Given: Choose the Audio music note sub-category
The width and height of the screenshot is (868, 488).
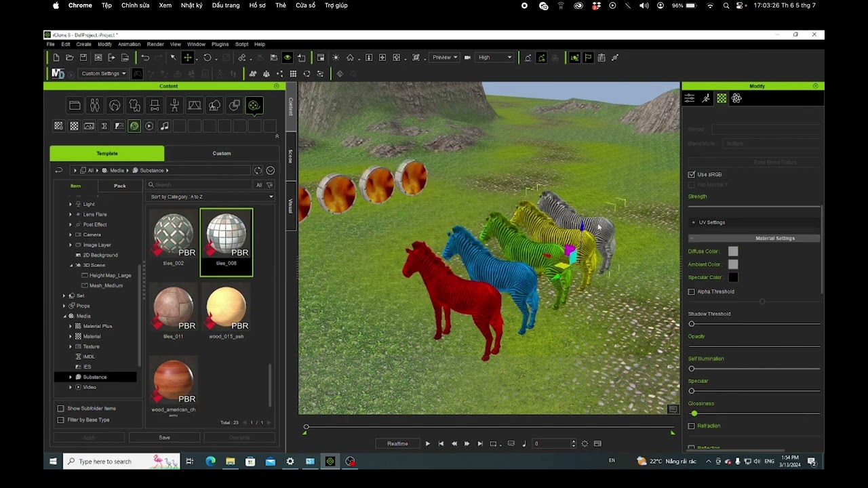Looking at the screenshot, I should (x=164, y=126).
